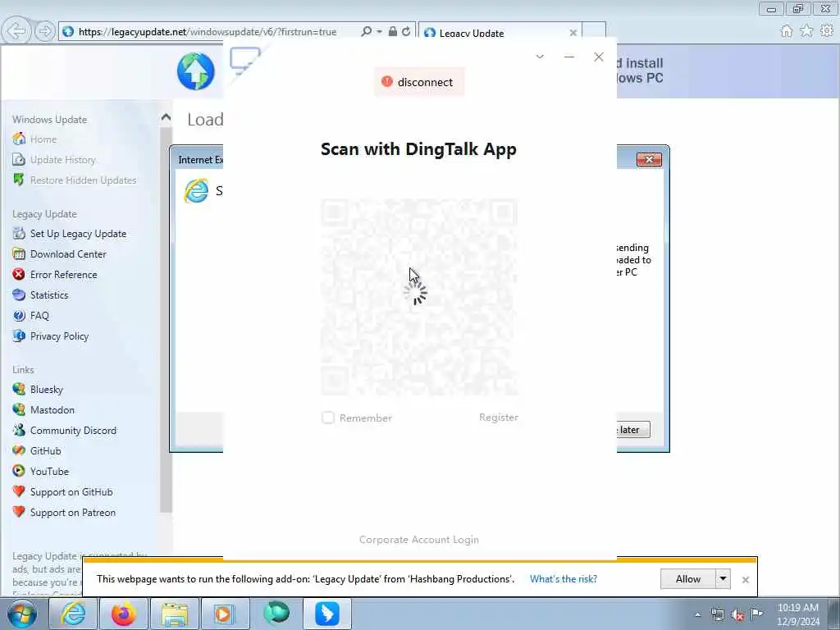The image size is (840, 630).
Task: Open address bar autocomplete dropdown arrow
Action: point(379,32)
